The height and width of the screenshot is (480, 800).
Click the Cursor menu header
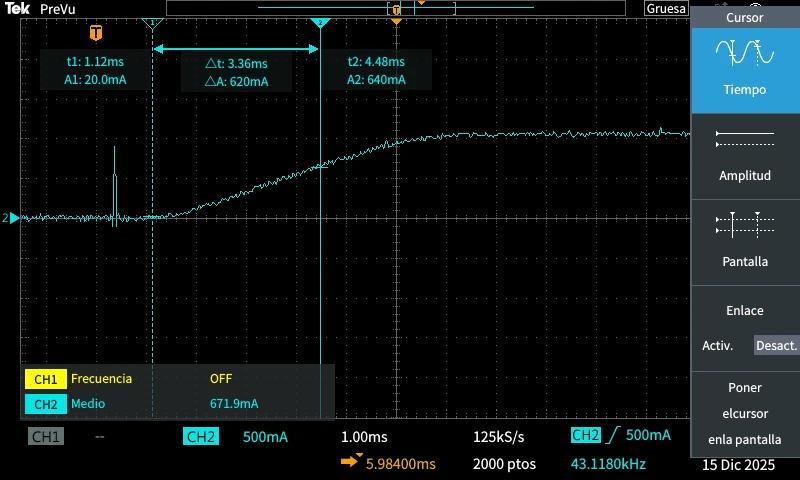(x=744, y=17)
